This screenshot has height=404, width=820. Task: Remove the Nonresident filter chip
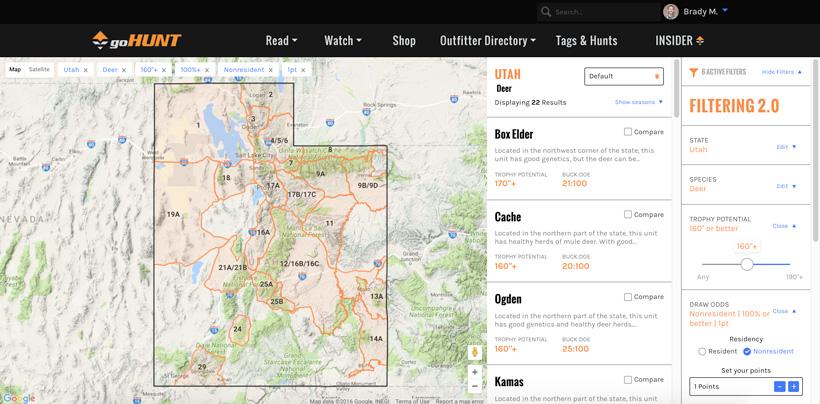click(x=272, y=70)
